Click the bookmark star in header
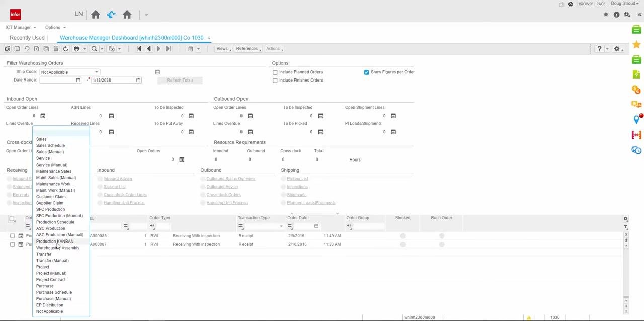Image resolution: width=644 pixels, height=321 pixels. tap(606, 15)
